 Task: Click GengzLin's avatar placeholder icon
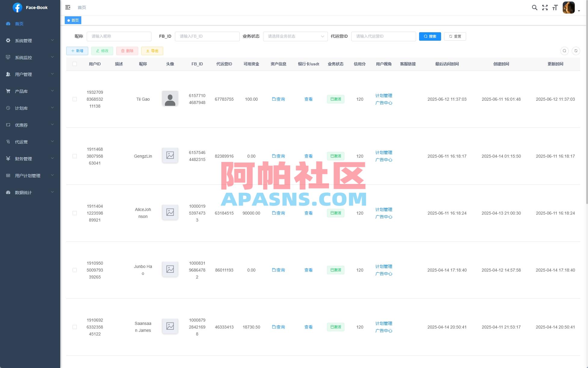pyautogui.click(x=170, y=156)
